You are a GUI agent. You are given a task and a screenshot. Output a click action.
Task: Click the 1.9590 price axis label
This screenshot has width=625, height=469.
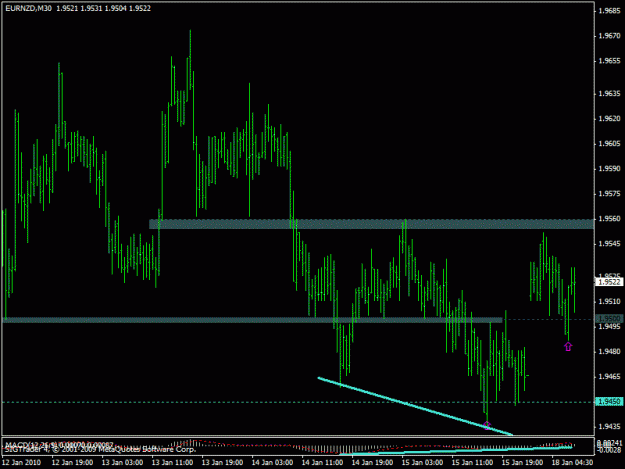coord(609,169)
